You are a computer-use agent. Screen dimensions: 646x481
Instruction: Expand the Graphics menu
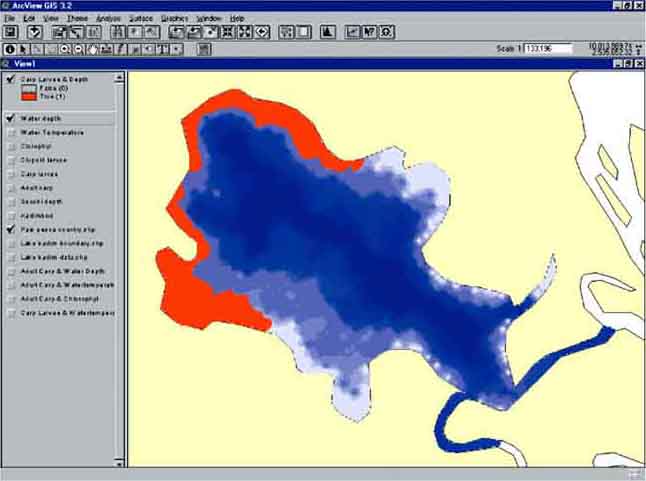[x=174, y=18]
